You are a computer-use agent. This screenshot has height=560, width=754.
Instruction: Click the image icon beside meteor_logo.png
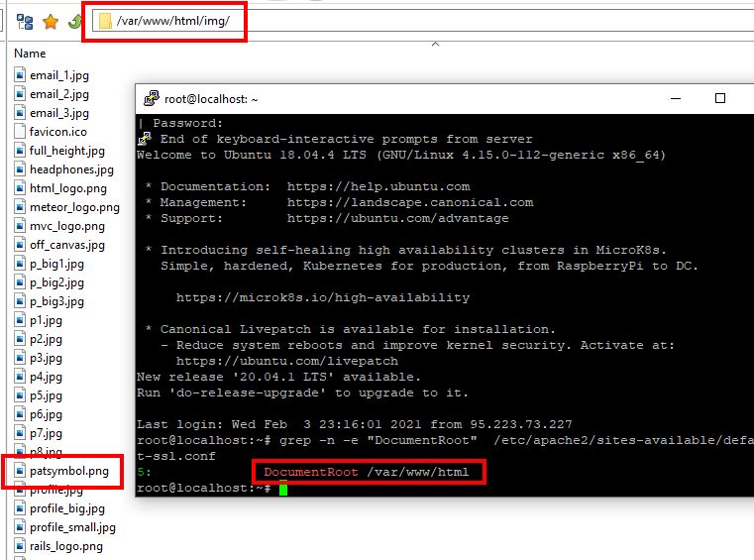(19, 207)
